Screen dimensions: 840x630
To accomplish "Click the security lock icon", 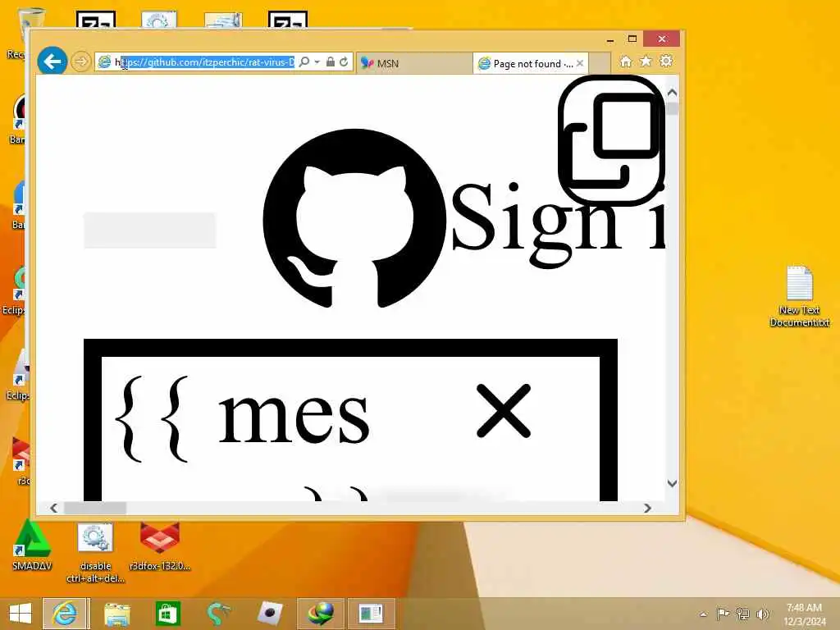I will [x=330, y=62].
